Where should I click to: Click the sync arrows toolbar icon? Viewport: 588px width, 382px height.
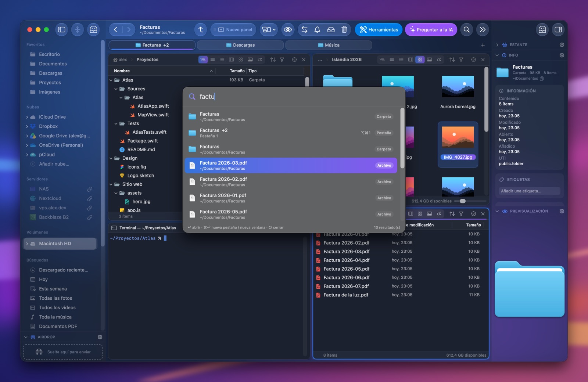(304, 30)
